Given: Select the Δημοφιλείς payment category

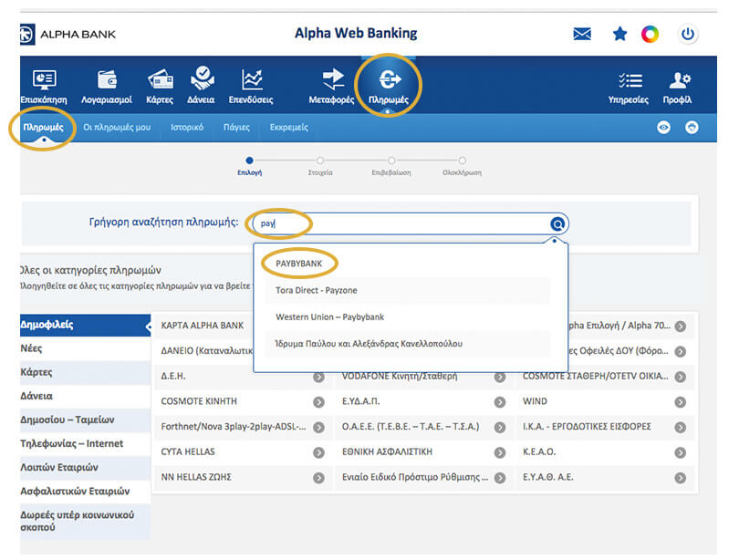Looking at the screenshot, I should coord(85,325).
